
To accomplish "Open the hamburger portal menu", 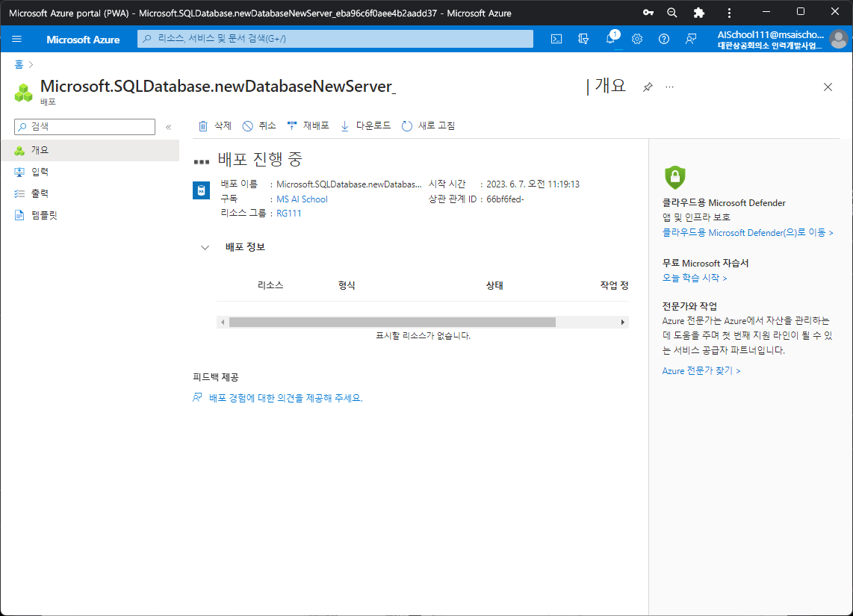I will click(x=17, y=39).
